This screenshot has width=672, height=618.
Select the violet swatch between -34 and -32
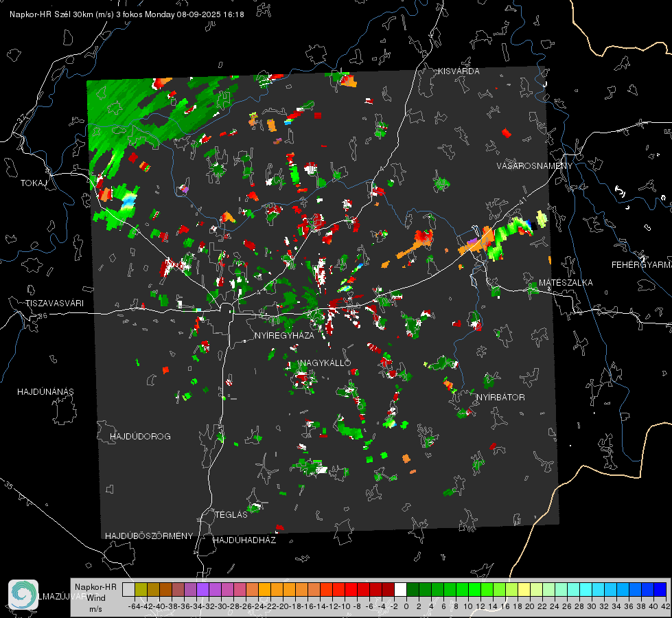202,589
